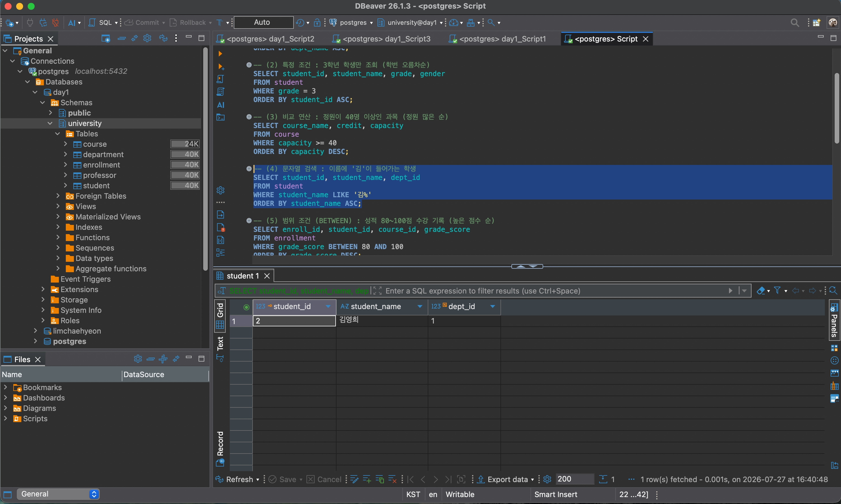The image size is (841, 504).
Task: Toggle fold marker on comment (2)
Action: pos(249,65)
